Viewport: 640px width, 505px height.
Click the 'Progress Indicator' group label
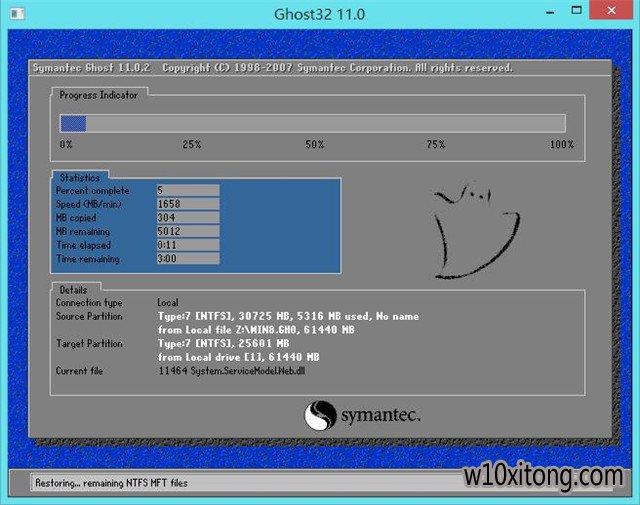point(98,95)
